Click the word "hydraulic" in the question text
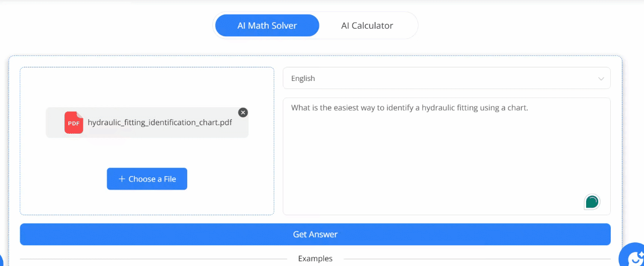Image resolution: width=644 pixels, height=266 pixels. coord(439,108)
